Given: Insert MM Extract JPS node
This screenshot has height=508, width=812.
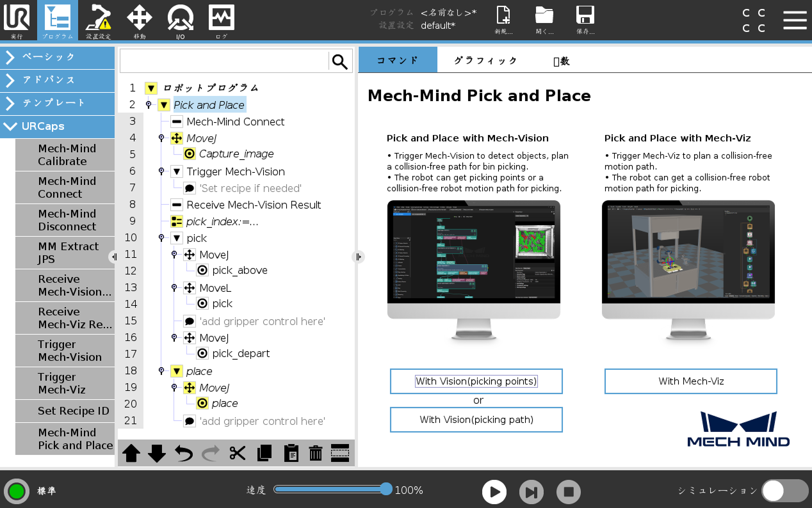Looking at the screenshot, I should pos(65,253).
